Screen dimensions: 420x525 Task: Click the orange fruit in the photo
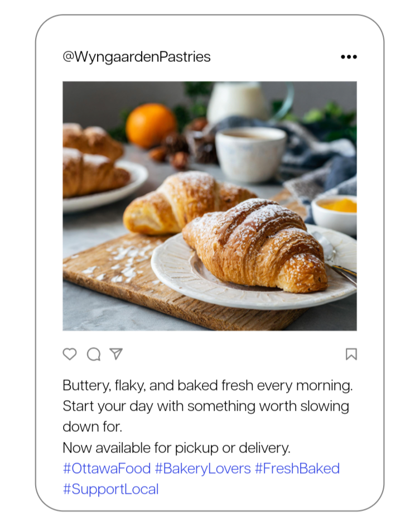(151, 125)
